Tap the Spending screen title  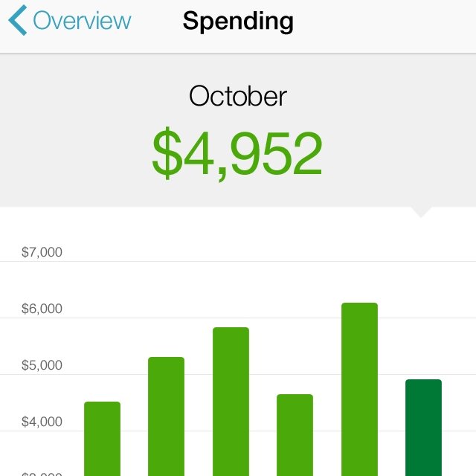coord(238,22)
